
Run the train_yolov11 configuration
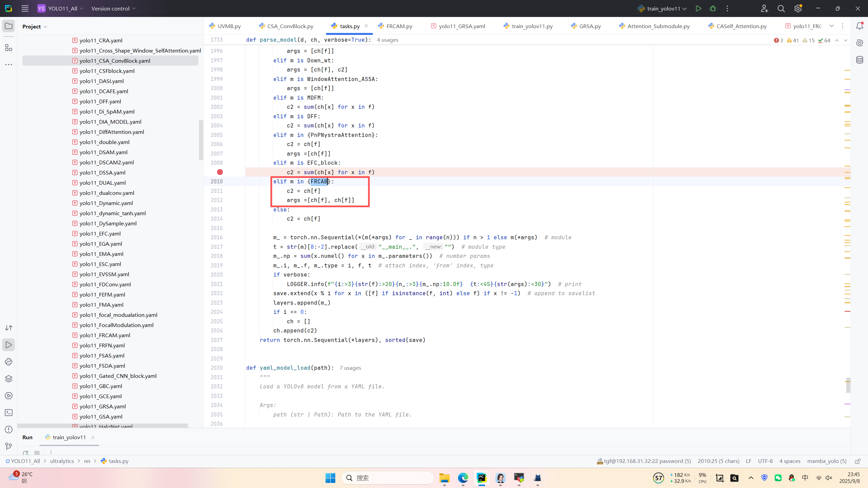(698, 8)
